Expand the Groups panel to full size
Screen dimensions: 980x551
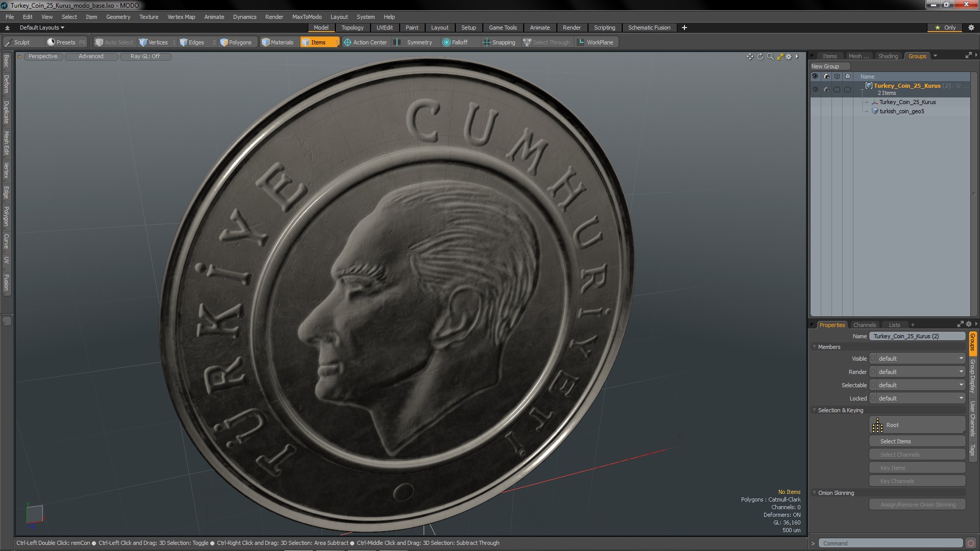click(968, 56)
